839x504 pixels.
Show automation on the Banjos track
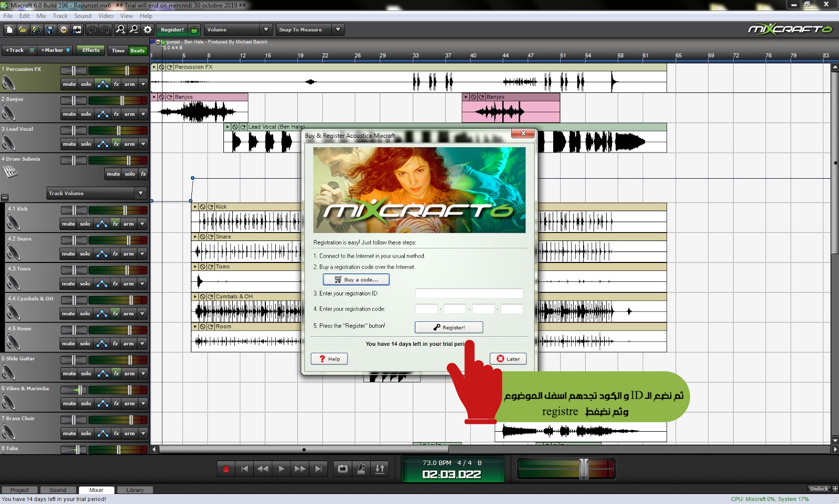click(x=103, y=114)
